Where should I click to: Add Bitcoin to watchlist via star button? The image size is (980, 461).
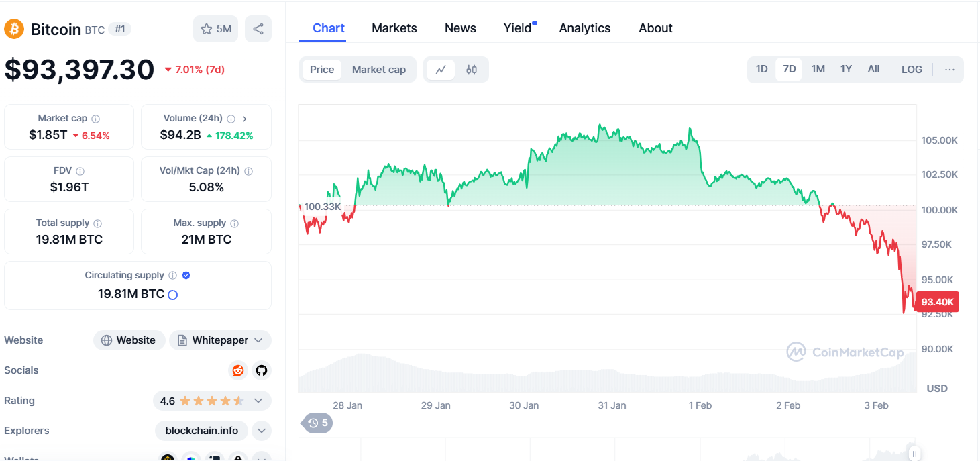point(215,29)
